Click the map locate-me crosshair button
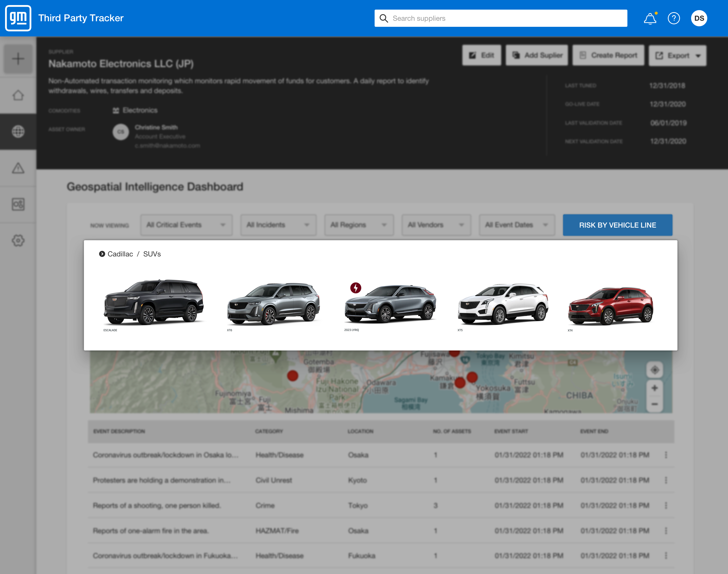 tap(654, 370)
